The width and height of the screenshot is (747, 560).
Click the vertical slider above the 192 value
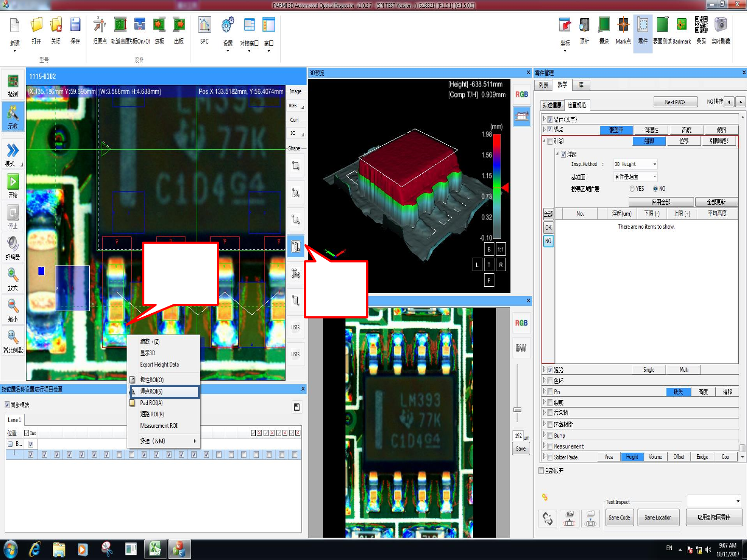coord(517,410)
